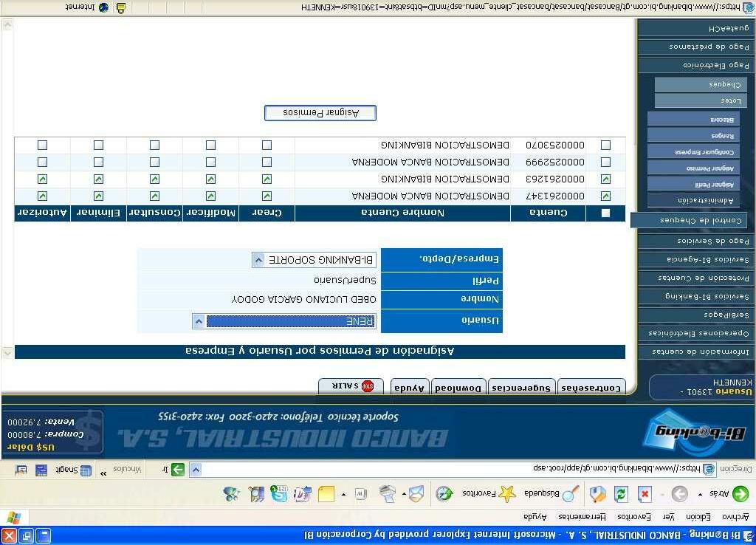Toggle Crear permission for account 0000261347
The image size is (756, 545).
tap(267, 196)
